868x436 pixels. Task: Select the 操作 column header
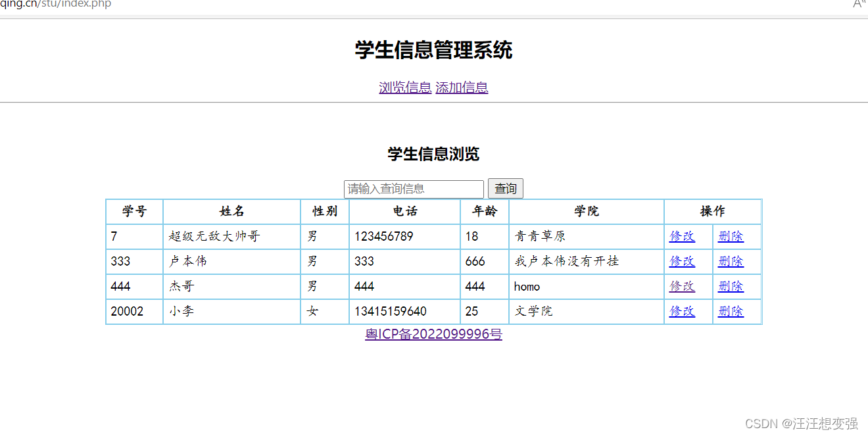713,212
